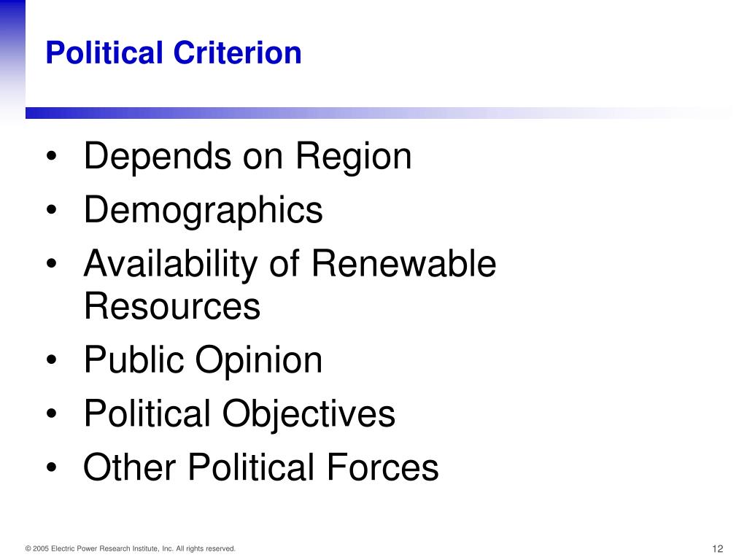
Task: Click the bullet dot before Demographics
Action: [x=52, y=209]
